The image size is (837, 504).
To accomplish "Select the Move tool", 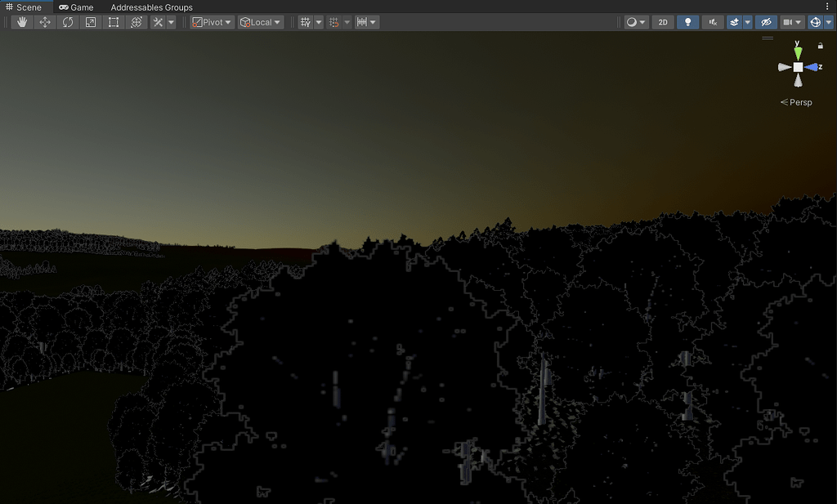I will tap(45, 22).
